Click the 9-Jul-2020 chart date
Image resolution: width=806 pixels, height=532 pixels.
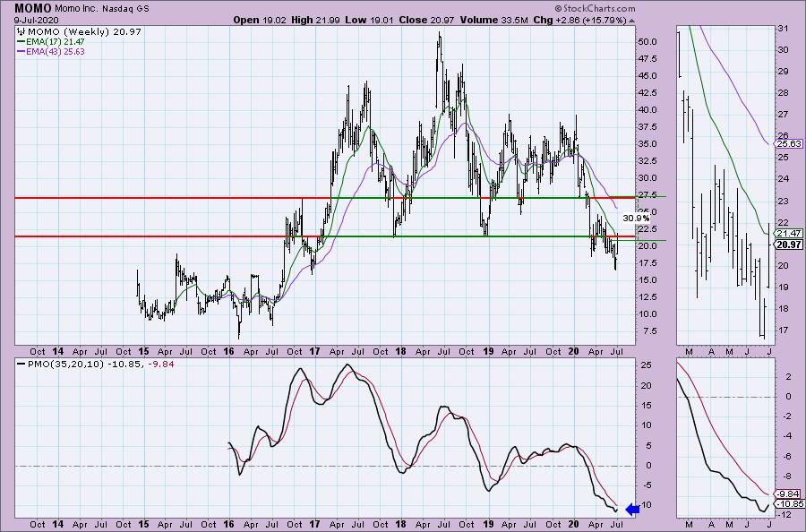coord(37,21)
